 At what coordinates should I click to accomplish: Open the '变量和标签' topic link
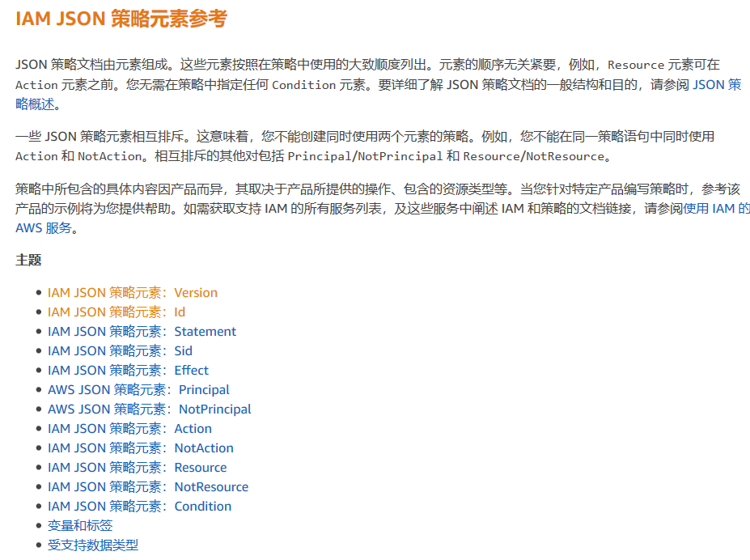click(80, 525)
